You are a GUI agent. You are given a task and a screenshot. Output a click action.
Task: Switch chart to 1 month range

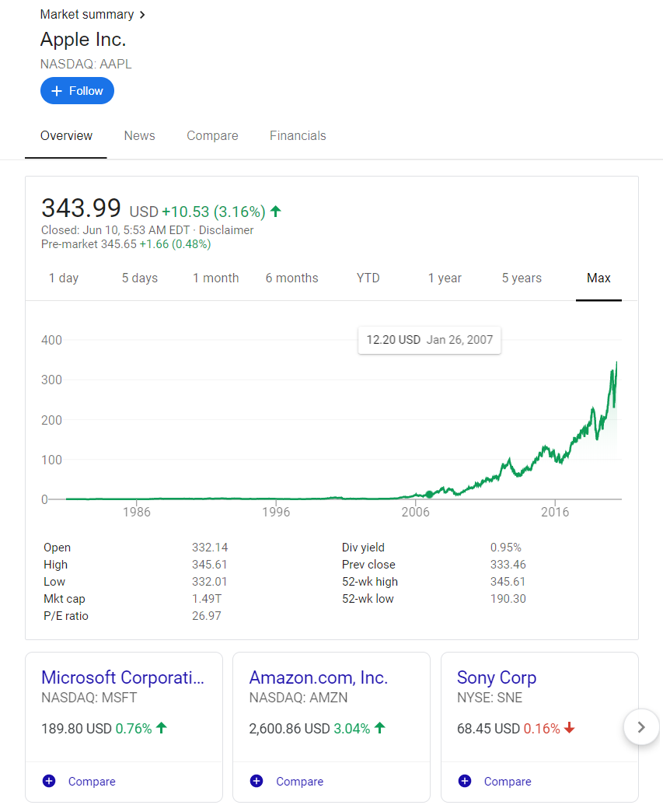(215, 278)
